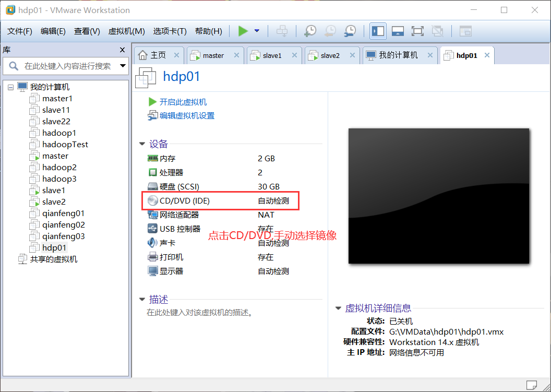Toggle the library sidebar view icon
The width and height of the screenshot is (551, 392).
click(x=378, y=31)
